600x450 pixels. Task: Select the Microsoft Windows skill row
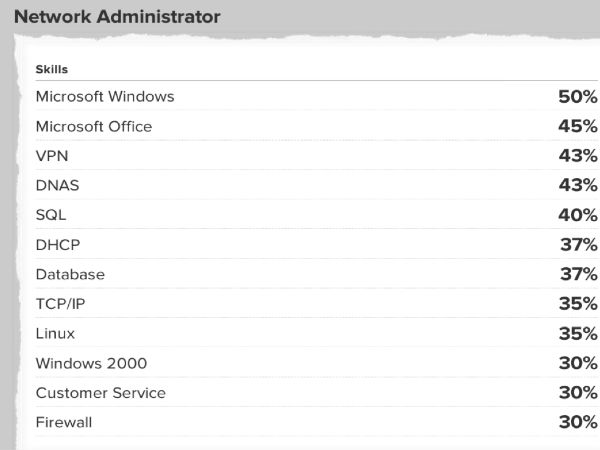[105, 97]
